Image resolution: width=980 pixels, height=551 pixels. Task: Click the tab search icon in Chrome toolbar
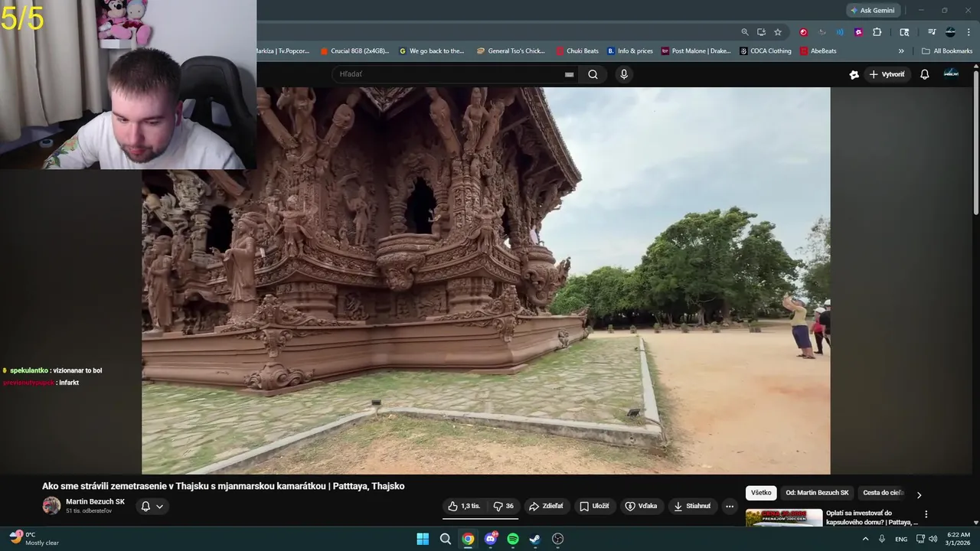(904, 32)
